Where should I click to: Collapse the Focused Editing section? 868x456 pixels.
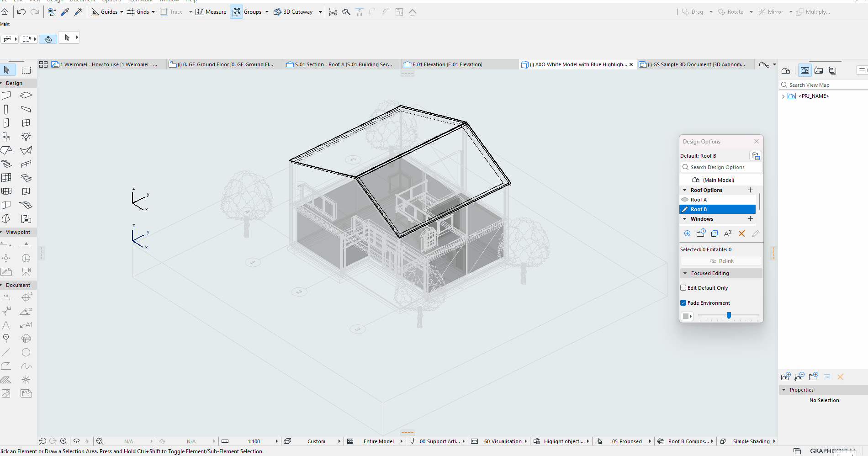pyautogui.click(x=685, y=273)
